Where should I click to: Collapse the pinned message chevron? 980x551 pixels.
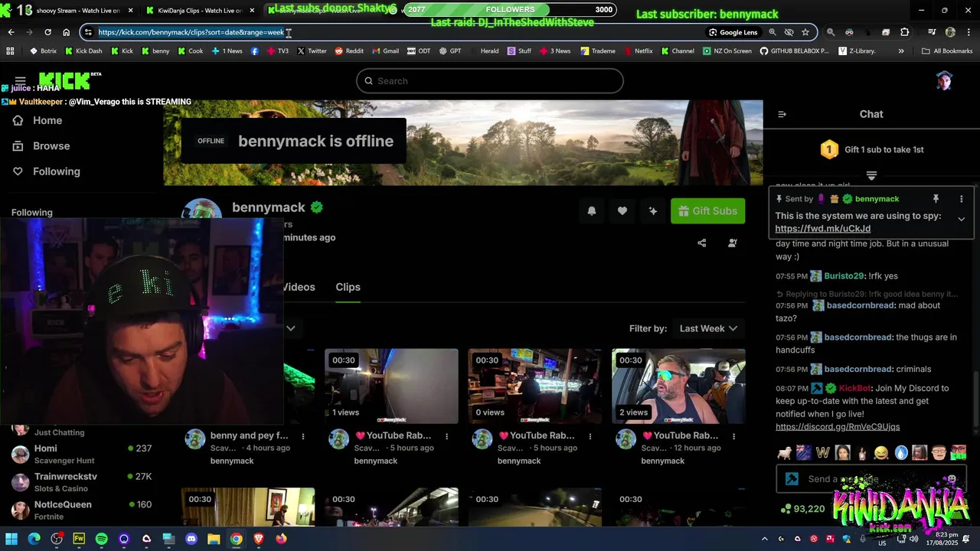coord(962,219)
